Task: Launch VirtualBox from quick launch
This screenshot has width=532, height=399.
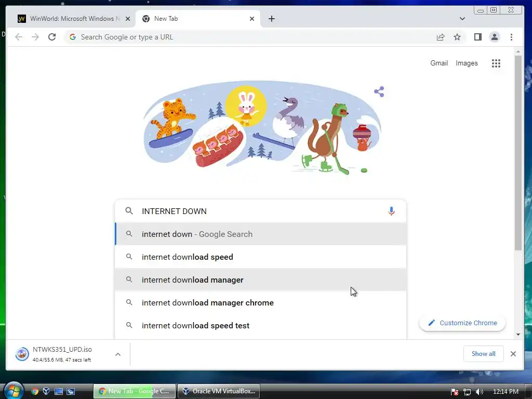Action: pos(46,391)
